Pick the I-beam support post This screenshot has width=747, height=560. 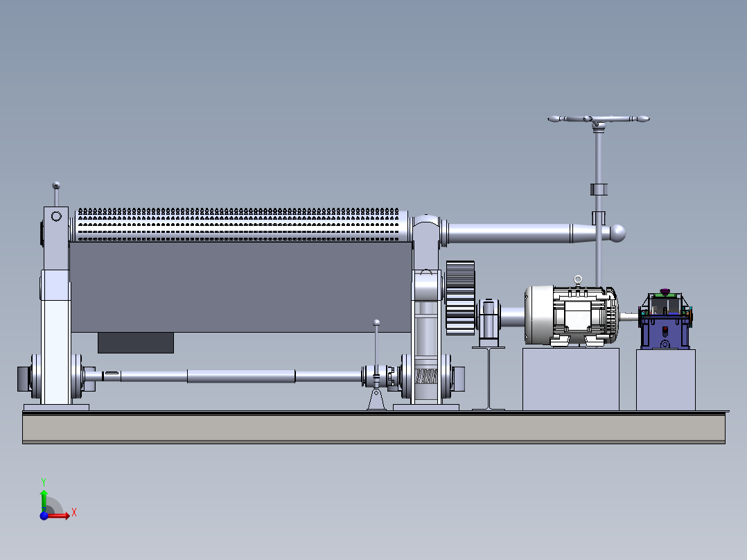point(489,378)
